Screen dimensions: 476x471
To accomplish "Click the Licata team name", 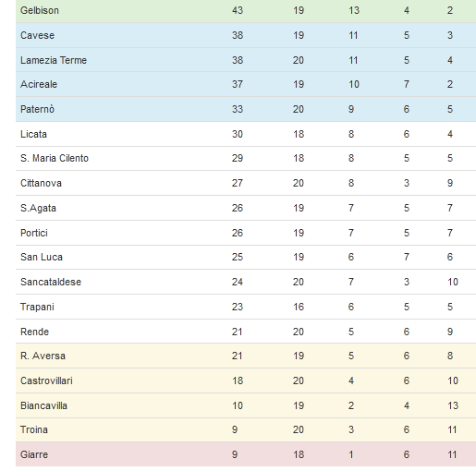I will 33,134.
